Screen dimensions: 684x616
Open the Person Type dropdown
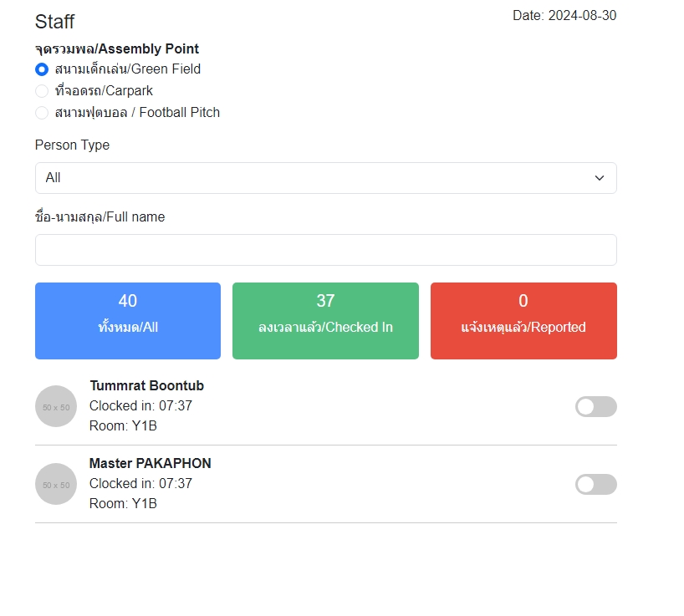[325, 178]
